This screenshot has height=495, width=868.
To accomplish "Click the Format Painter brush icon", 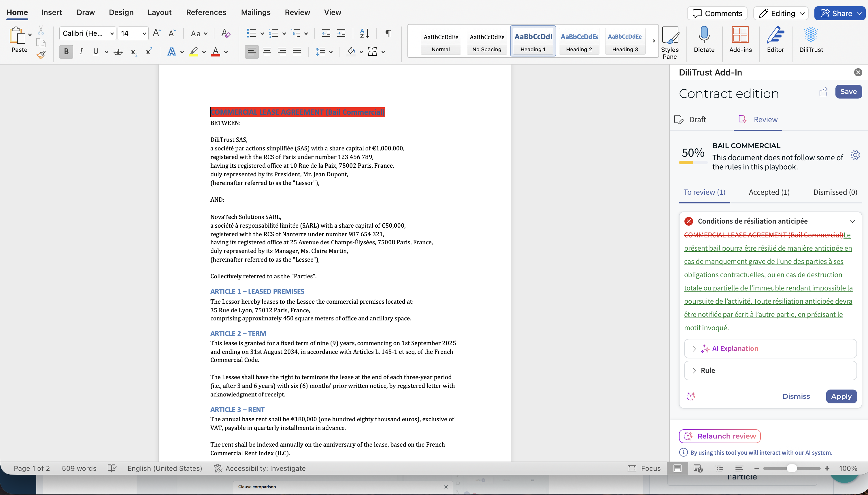I will click(x=41, y=55).
